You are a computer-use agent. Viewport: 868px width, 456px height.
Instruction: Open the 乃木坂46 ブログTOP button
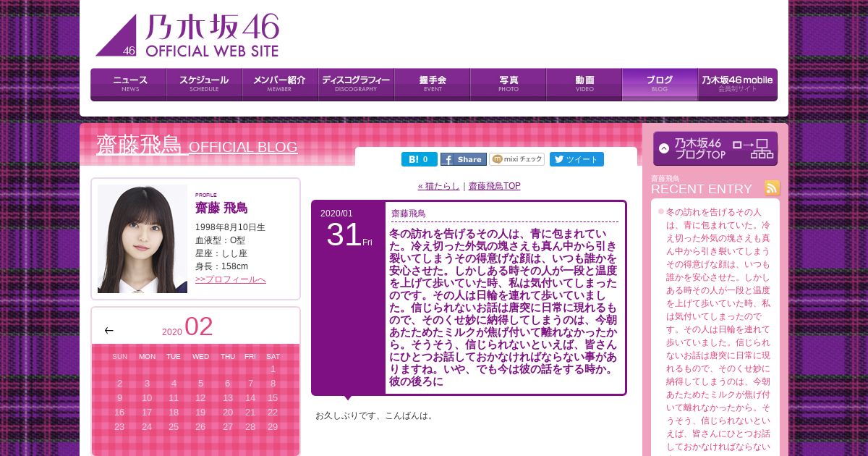(715, 148)
